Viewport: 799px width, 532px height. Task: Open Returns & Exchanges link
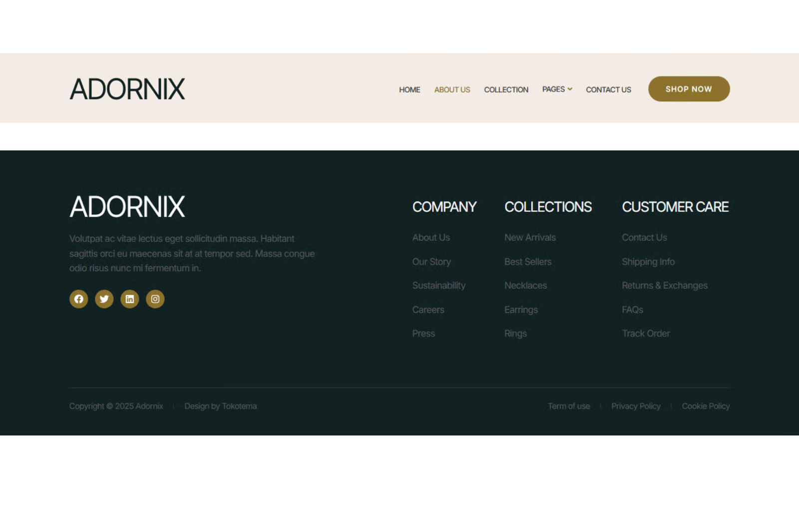665,285
